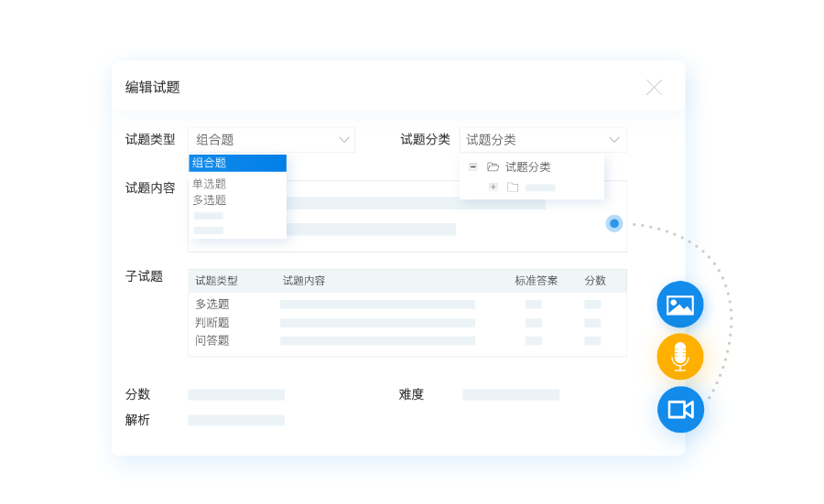Click the orange microphone audio icon
824x504 pixels.
pos(679,357)
